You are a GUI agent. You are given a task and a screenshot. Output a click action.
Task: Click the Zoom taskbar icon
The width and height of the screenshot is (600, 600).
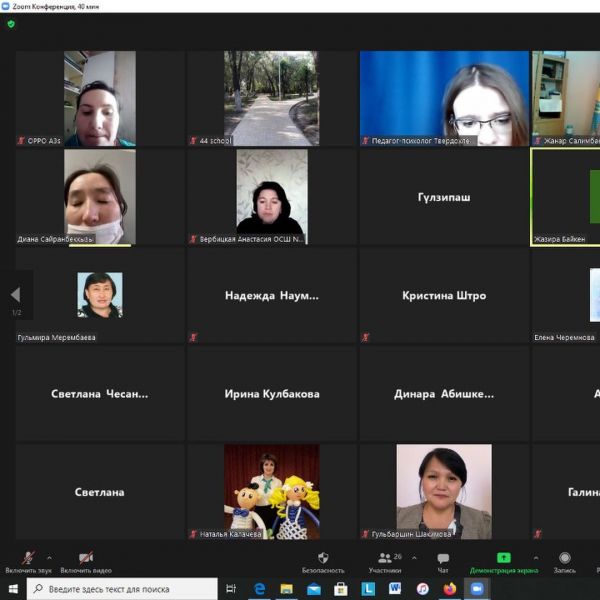[477, 589]
